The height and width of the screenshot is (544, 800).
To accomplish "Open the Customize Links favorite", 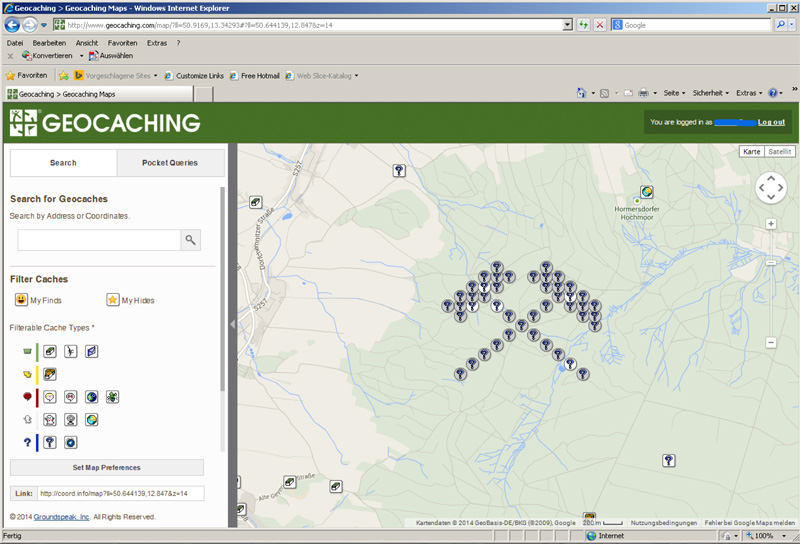I will [x=194, y=76].
